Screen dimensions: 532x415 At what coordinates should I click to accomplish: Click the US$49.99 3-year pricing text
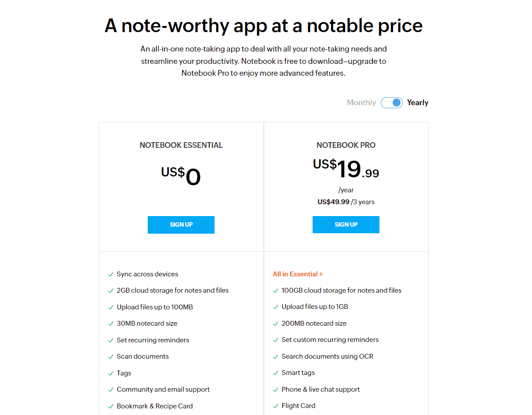pos(346,202)
